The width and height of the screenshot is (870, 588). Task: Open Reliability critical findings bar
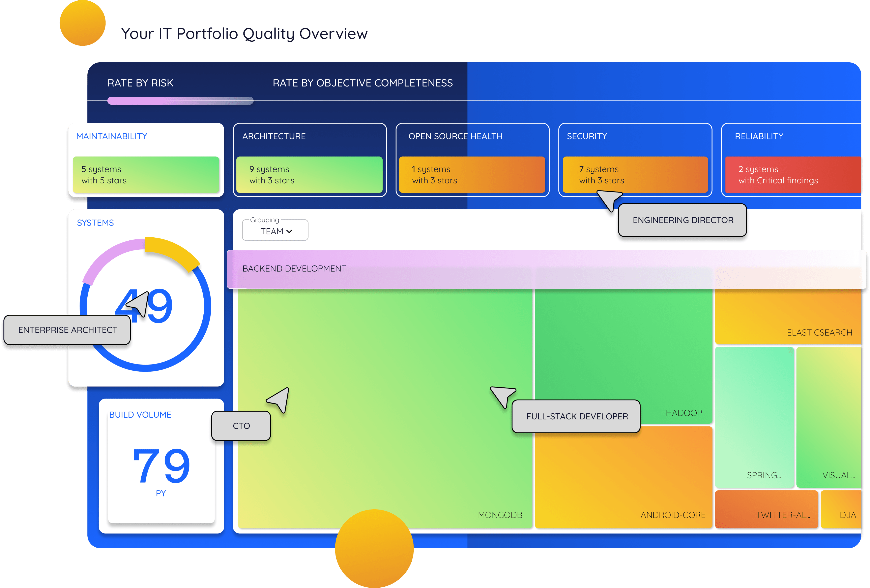click(x=793, y=175)
